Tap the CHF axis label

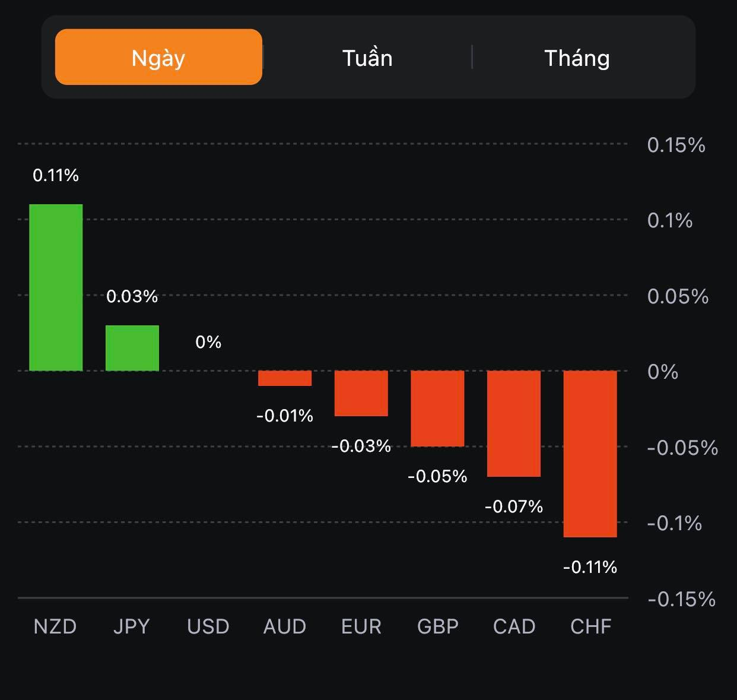tap(591, 626)
